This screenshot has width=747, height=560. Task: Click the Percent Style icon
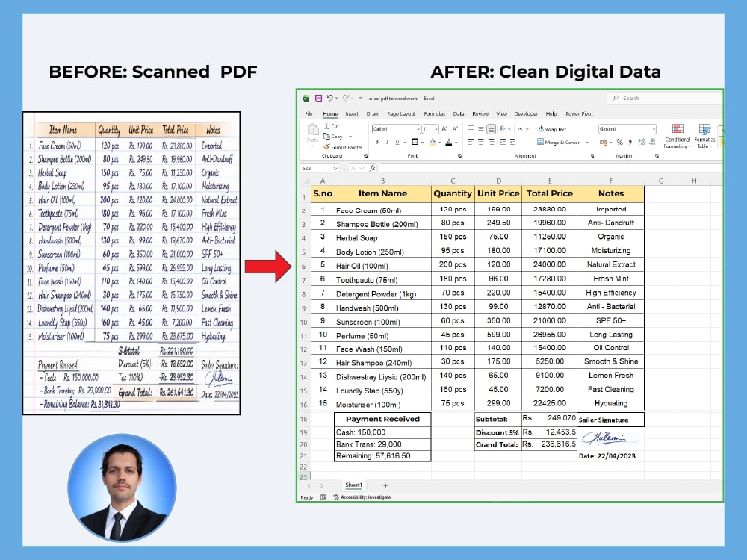click(x=619, y=142)
